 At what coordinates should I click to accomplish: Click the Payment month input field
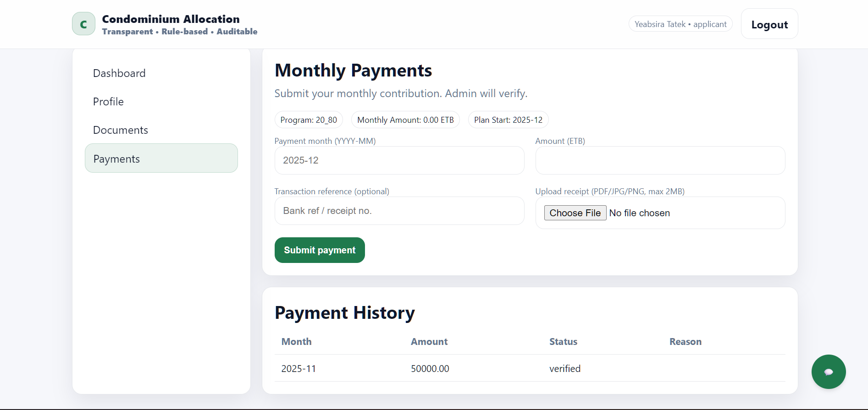point(399,160)
